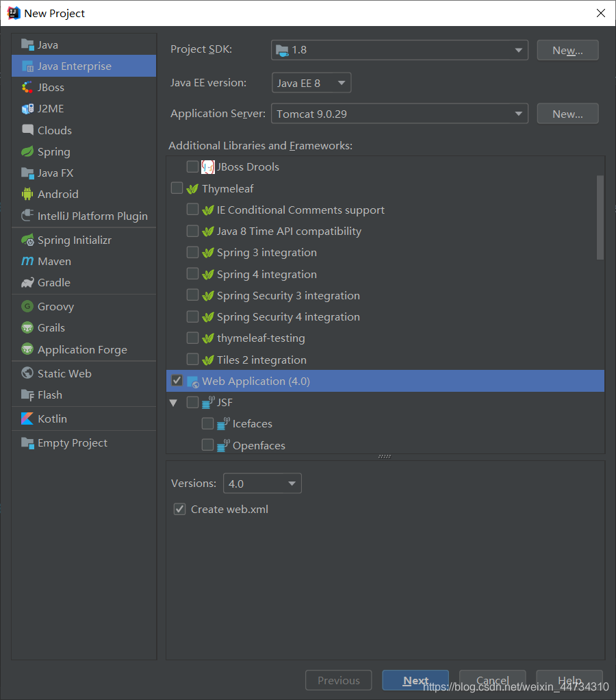
Task: Click the Spring Initializr icon
Action: [27, 240]
